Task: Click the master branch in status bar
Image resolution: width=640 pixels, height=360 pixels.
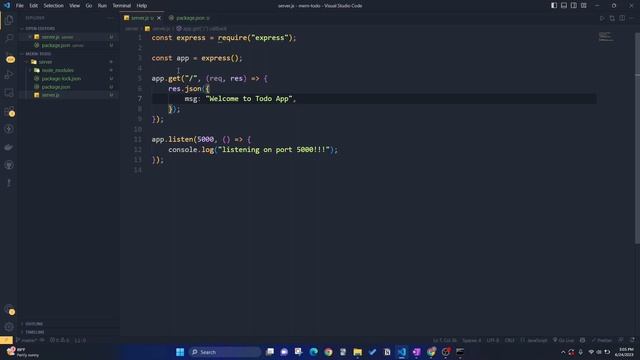Action: [27, 340]
